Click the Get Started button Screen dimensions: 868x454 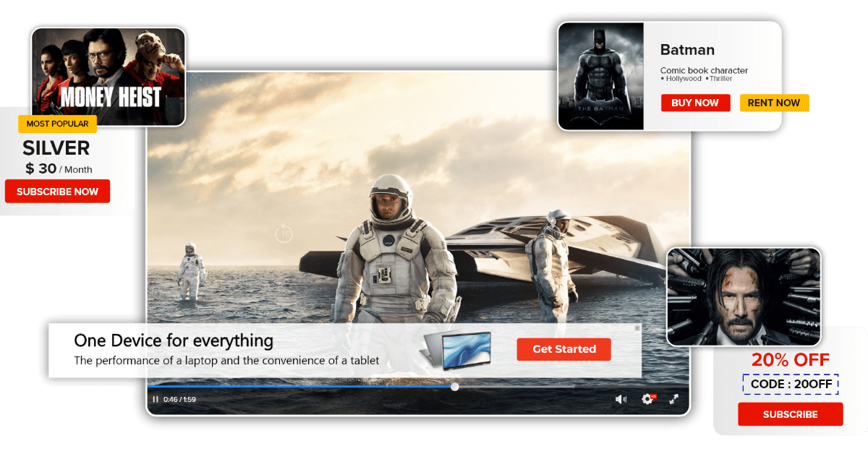tap(564, 349)
